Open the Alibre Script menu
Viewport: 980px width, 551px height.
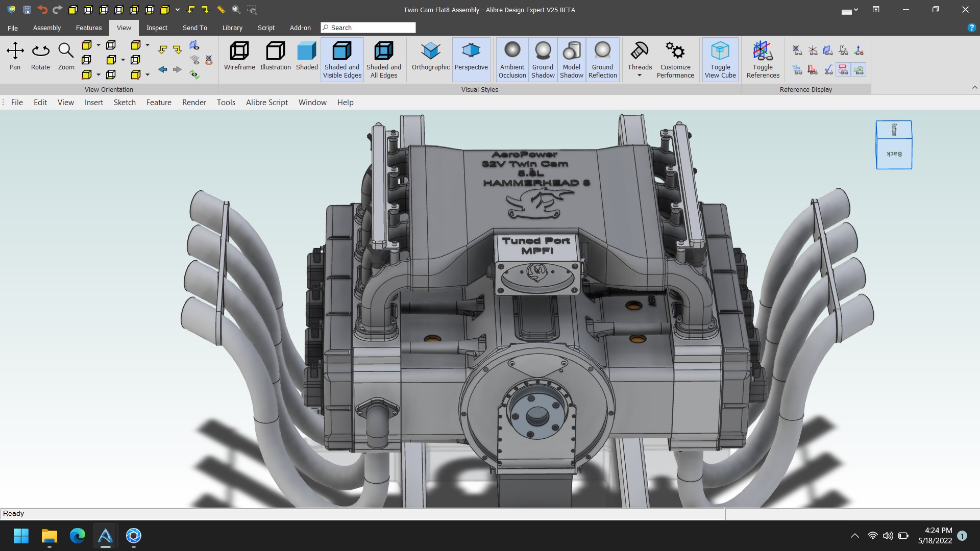(x=267, y=103)
